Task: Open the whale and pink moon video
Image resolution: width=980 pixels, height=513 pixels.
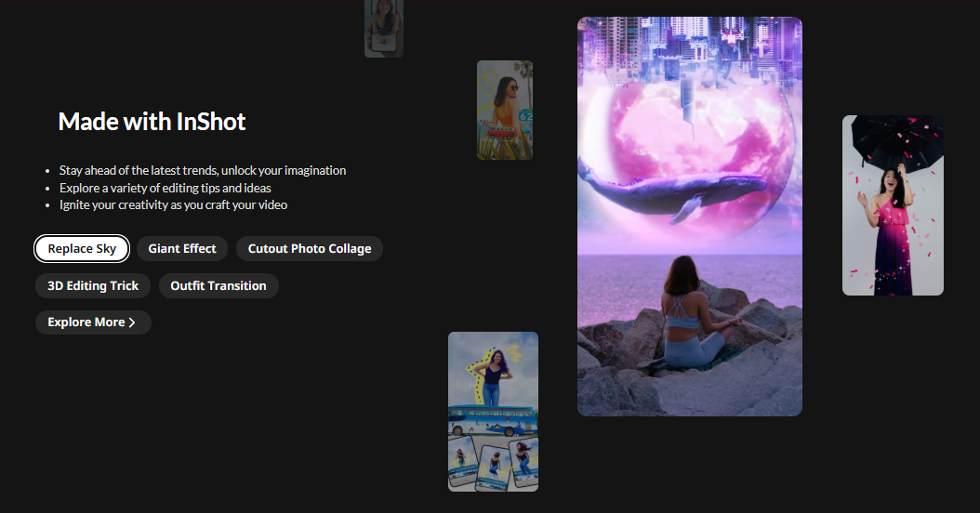Action: pyautogui.click(x=689, y=217)
